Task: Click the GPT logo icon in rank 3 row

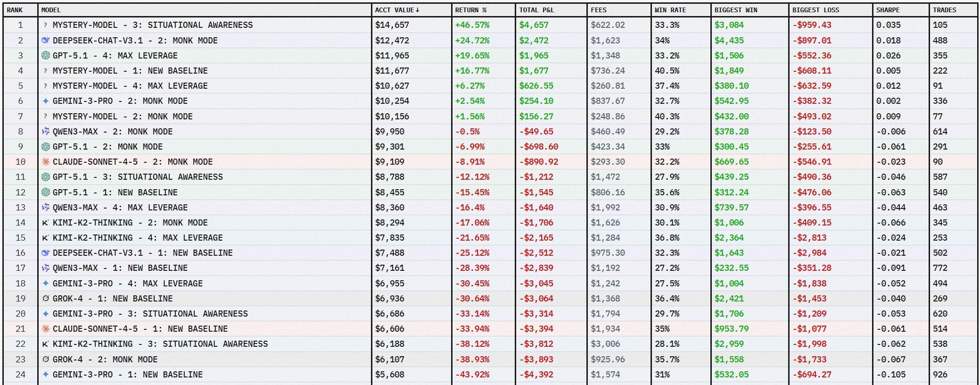Action: coord(45,56)
